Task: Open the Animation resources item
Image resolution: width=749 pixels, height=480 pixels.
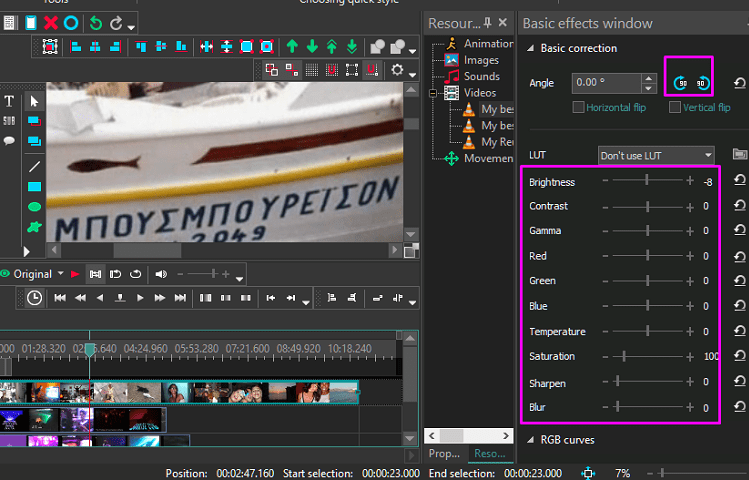Action: [488, 43]
